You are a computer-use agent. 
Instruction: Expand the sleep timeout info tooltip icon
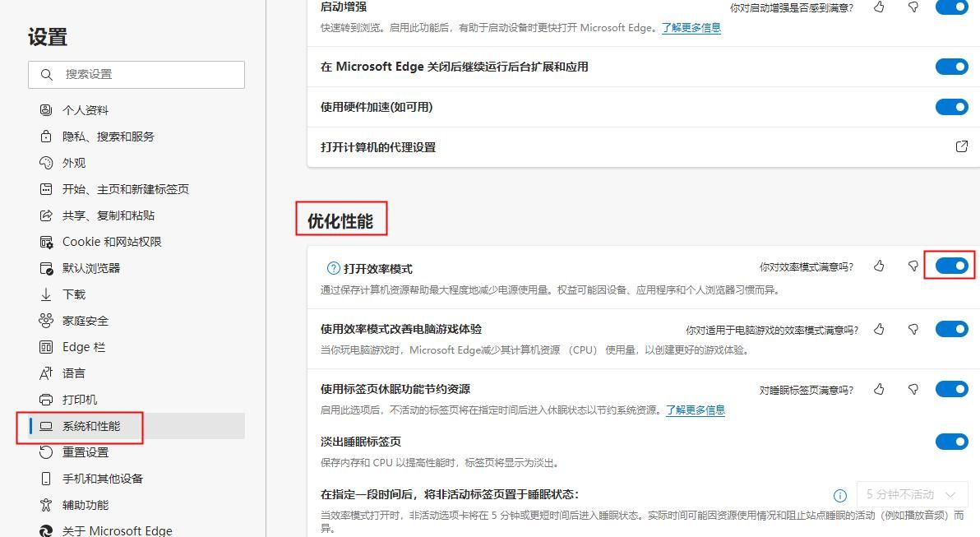point(839,495)
